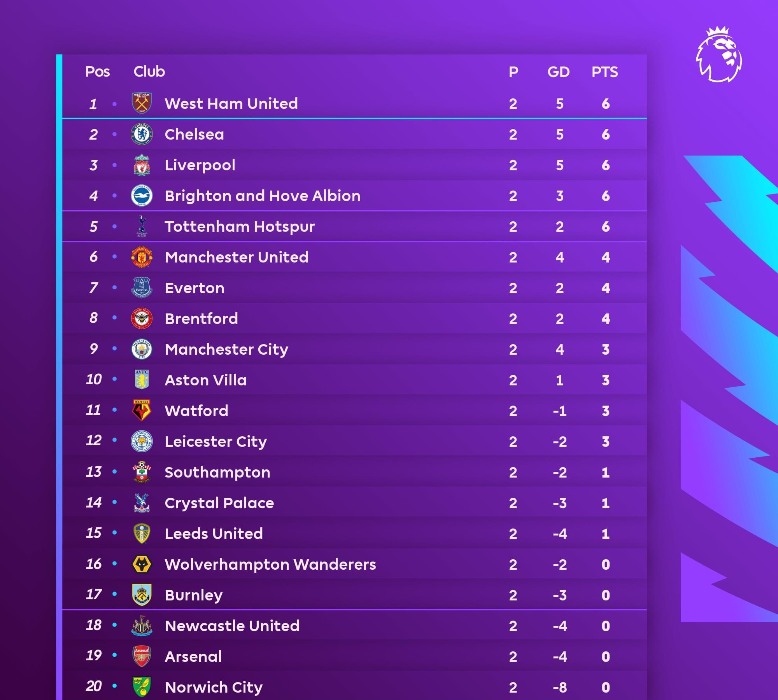778x700 pixels.
Task: Click the Norwich City canary crest
Action: click(x=142, y=687)
